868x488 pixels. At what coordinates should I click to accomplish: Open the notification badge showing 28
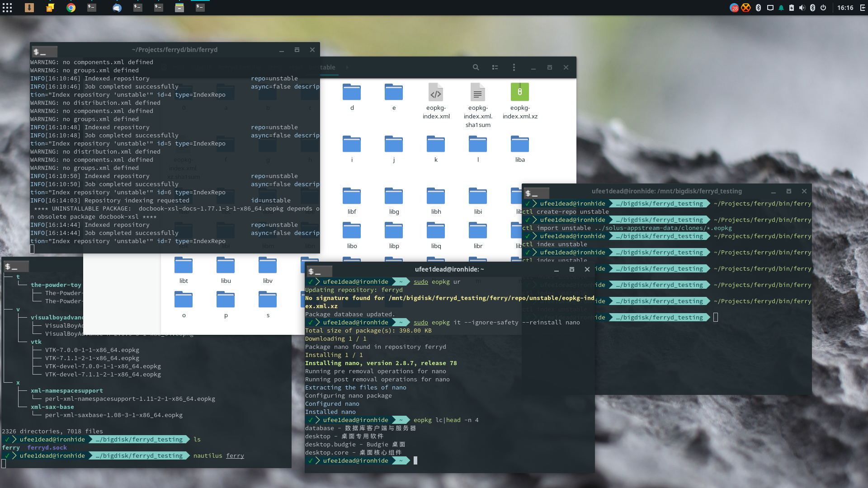pyautogui.click(x=734, y=8)
